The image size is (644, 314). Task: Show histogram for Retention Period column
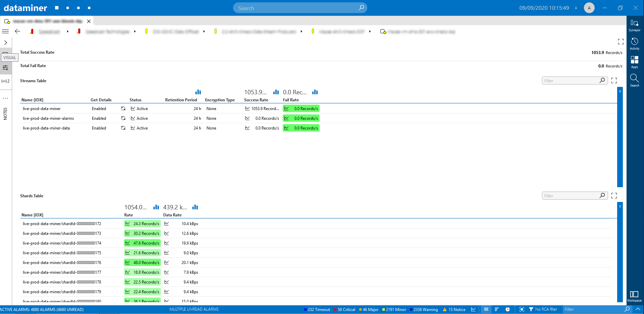(x=198, y=92)
